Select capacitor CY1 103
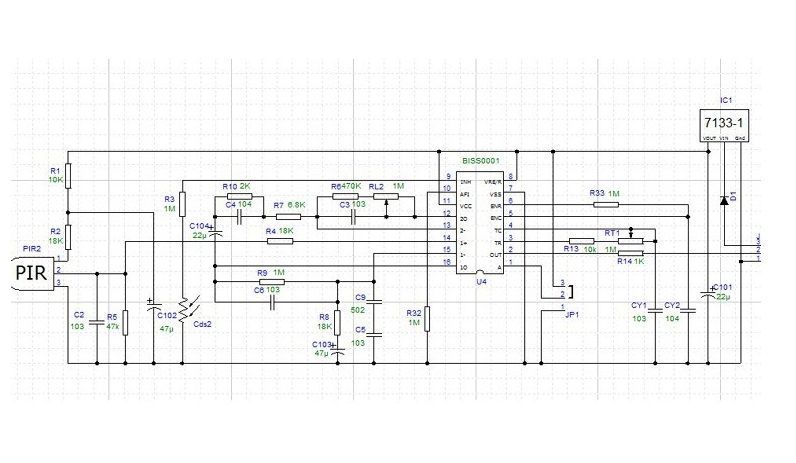 point(655,309)
